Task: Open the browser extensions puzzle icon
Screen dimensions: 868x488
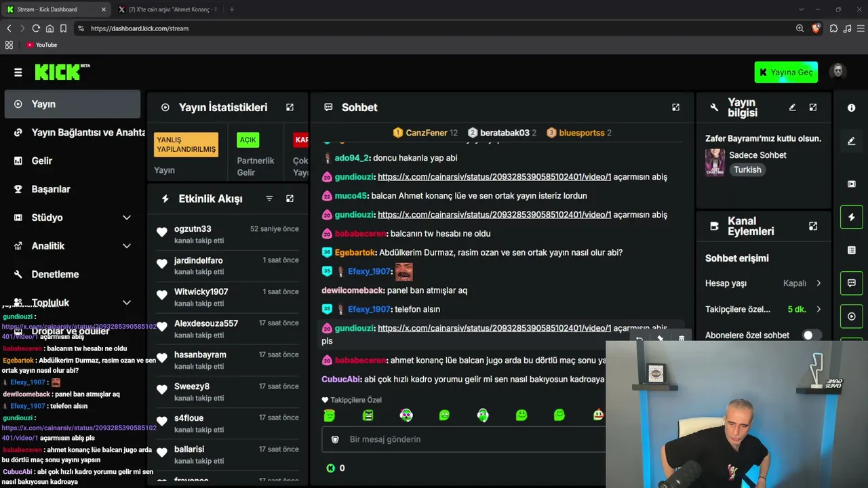Action: pyautogui.click(x=833, y=28)
